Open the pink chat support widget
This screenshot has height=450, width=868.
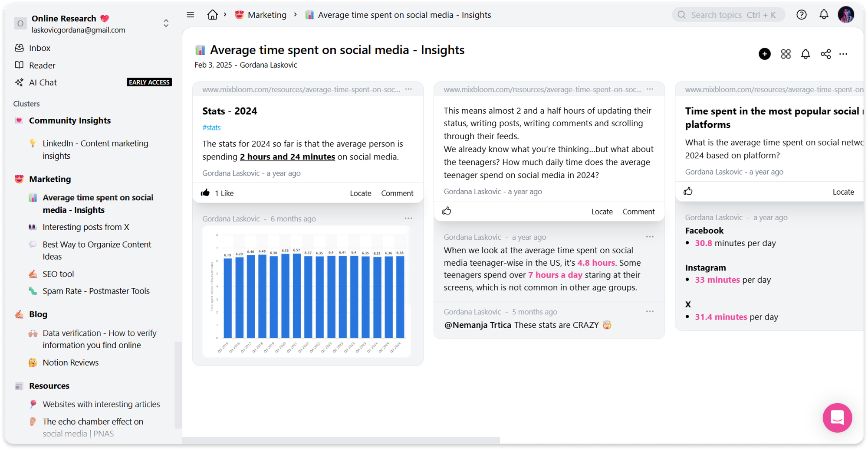tap(837, 417)
